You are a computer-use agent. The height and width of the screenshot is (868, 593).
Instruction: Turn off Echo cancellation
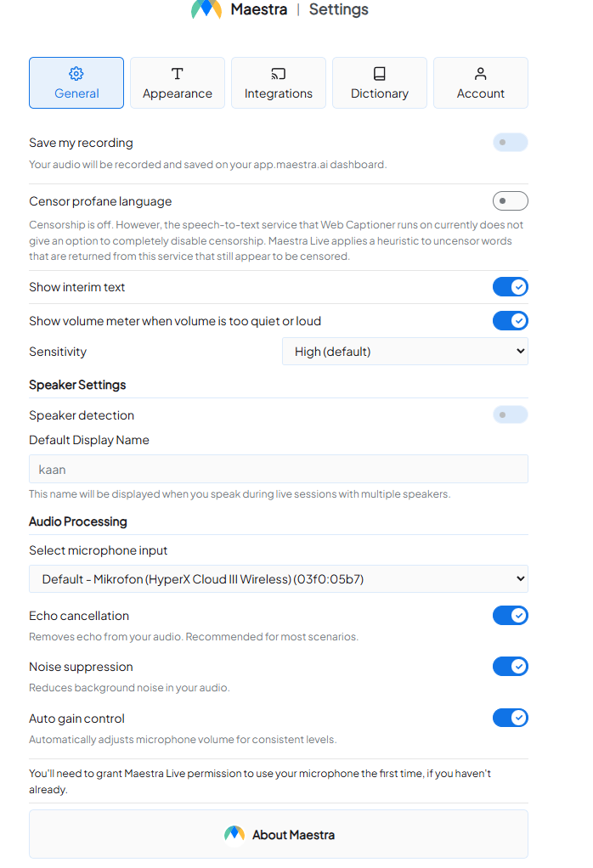pyautogui.click(x=510, y=616)
